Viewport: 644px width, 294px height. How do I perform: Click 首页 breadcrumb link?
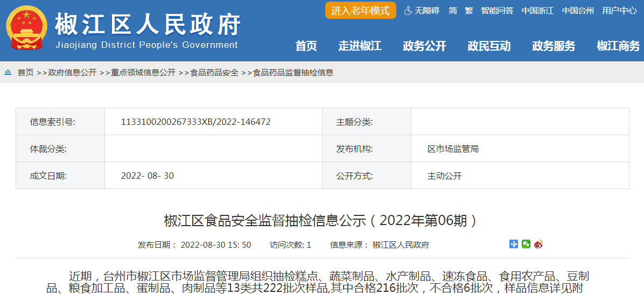coord(25,73)
